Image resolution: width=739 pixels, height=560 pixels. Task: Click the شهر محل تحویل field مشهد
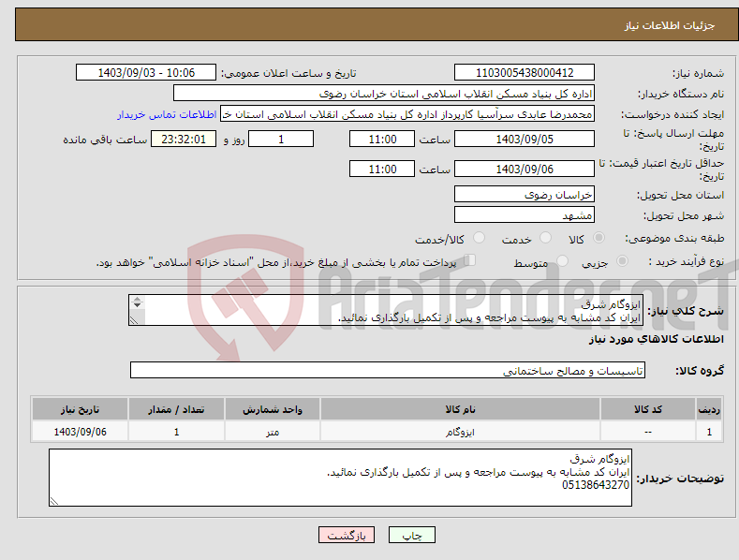[x=525, y=215]
